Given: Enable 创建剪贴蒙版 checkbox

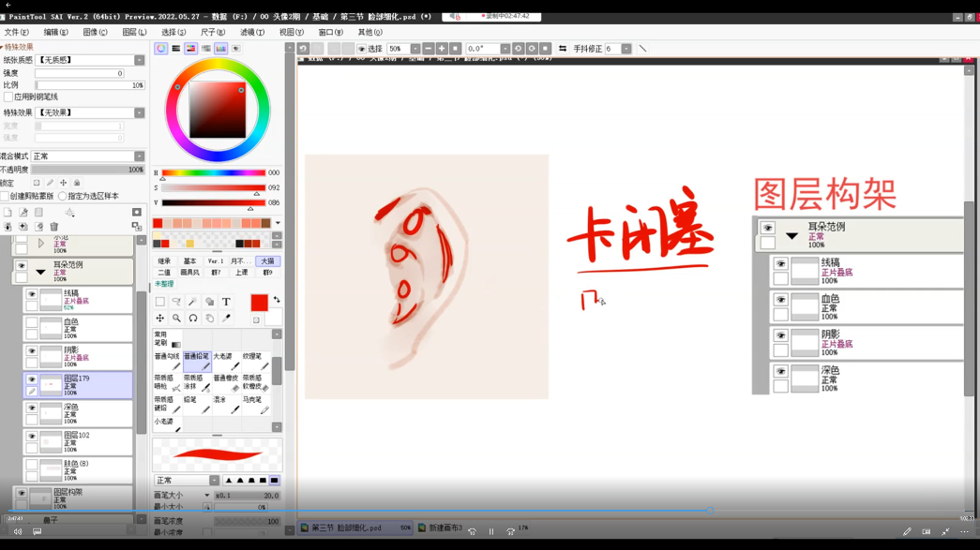Looking at the screenshot, I should click(5, 196).
